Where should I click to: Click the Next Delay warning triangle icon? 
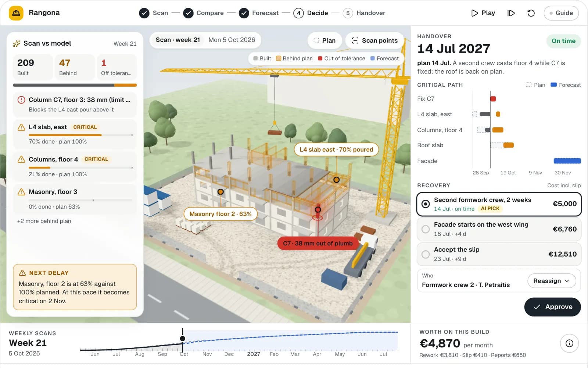coord(22,273)
